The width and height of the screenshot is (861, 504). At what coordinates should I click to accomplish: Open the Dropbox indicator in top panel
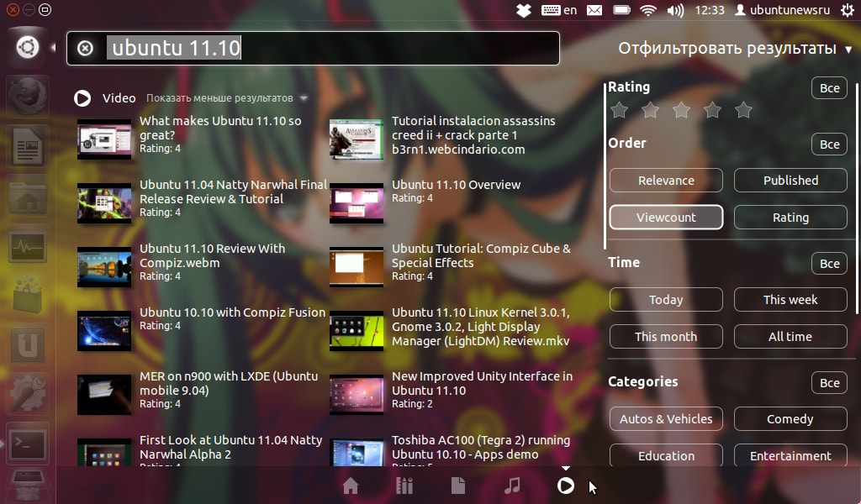coord(524,10)
